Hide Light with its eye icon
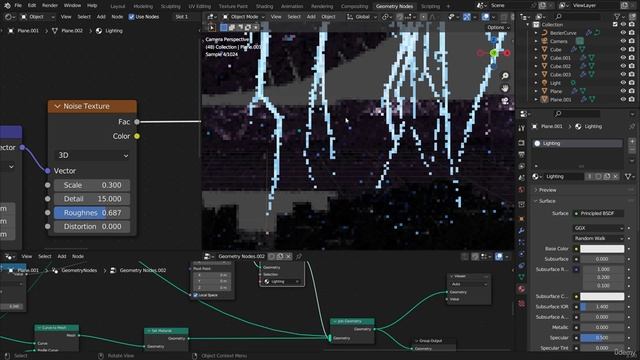Viewport: 640px width, 360px height. click(x=623, y=83)
